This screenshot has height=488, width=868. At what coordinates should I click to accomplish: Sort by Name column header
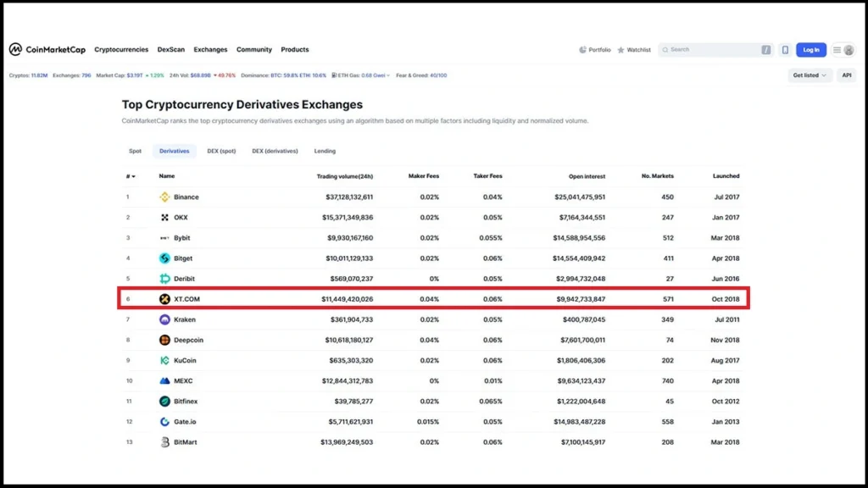coord(167,176)
